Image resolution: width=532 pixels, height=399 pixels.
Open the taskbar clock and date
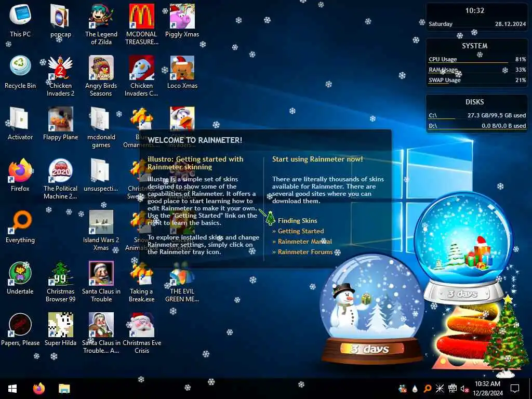click(x=487, y=389)
